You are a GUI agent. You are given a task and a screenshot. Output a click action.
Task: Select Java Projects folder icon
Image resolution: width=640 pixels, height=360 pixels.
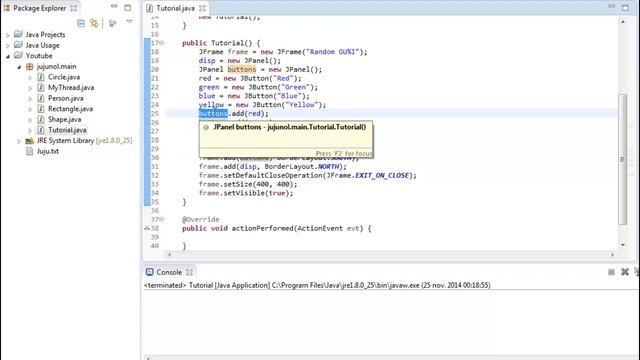(18, 34)
